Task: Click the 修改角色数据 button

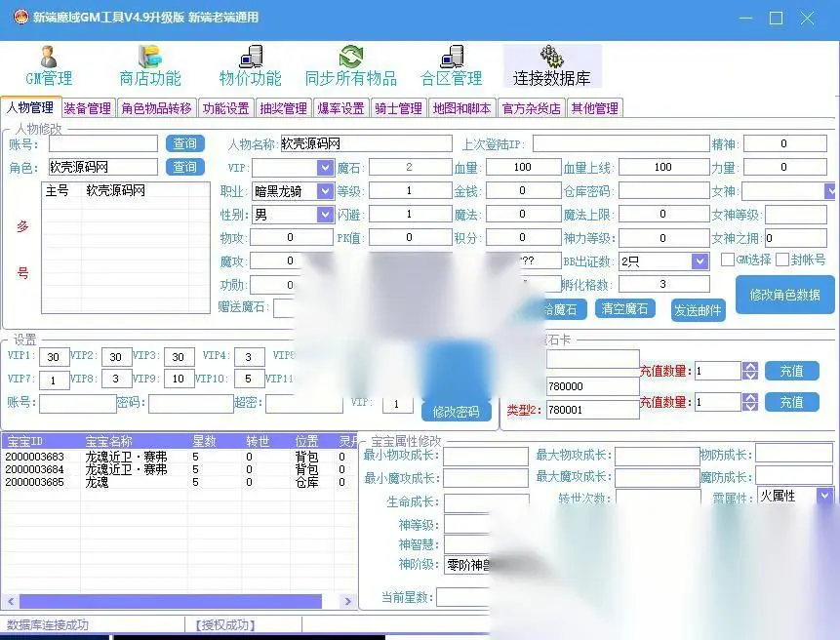Action: (784, 295)
